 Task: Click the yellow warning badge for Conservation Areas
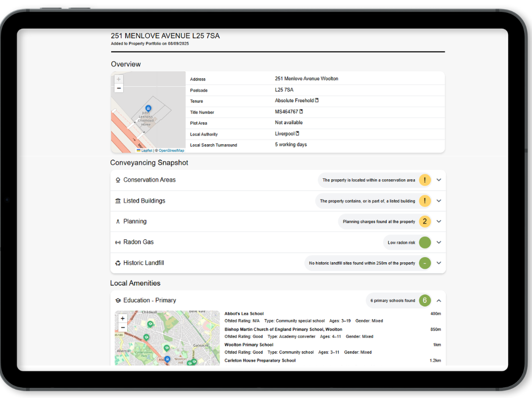tap(425, 180)
